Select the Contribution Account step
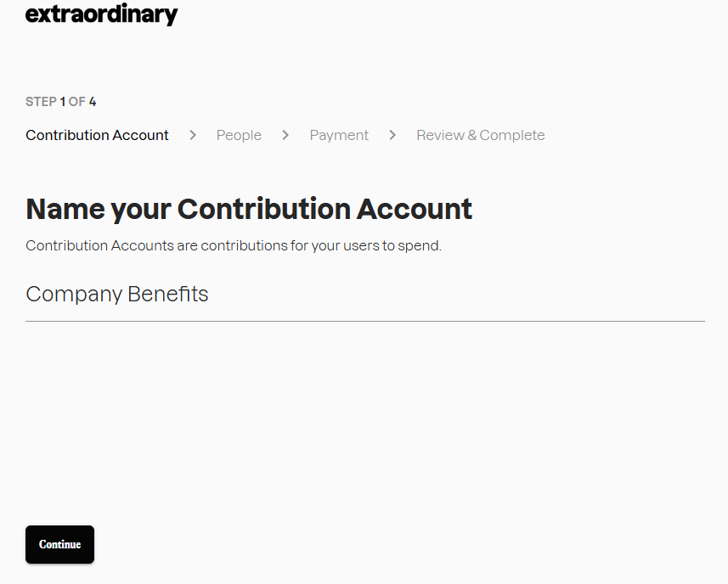Viewport: 728px width, 584px height. pyautogui.click(x=97, y=135)
